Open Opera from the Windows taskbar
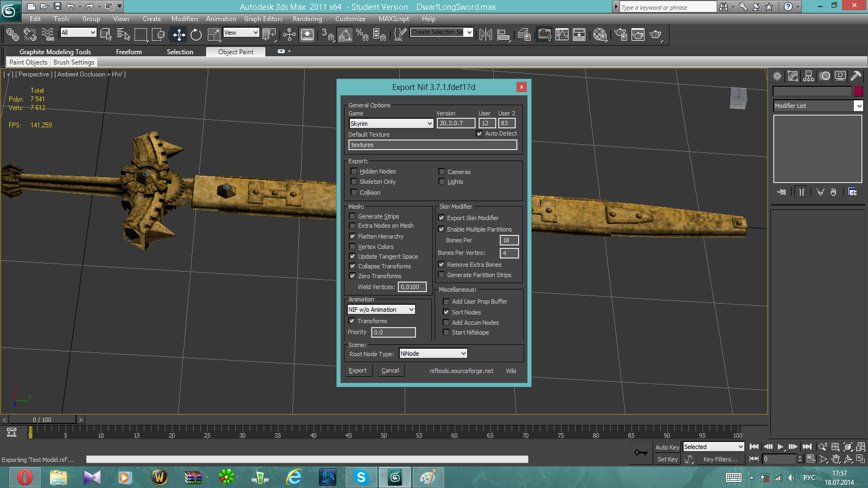Image resolution: width=868 pixels, height=488 pixels. click(25, 477)
